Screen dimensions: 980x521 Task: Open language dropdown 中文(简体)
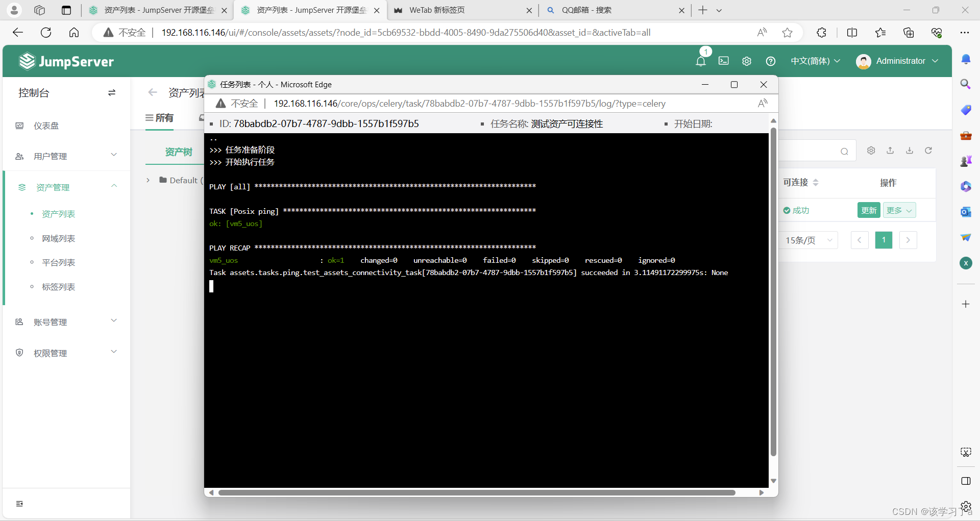pyautogui.click(x=815, y=61)
